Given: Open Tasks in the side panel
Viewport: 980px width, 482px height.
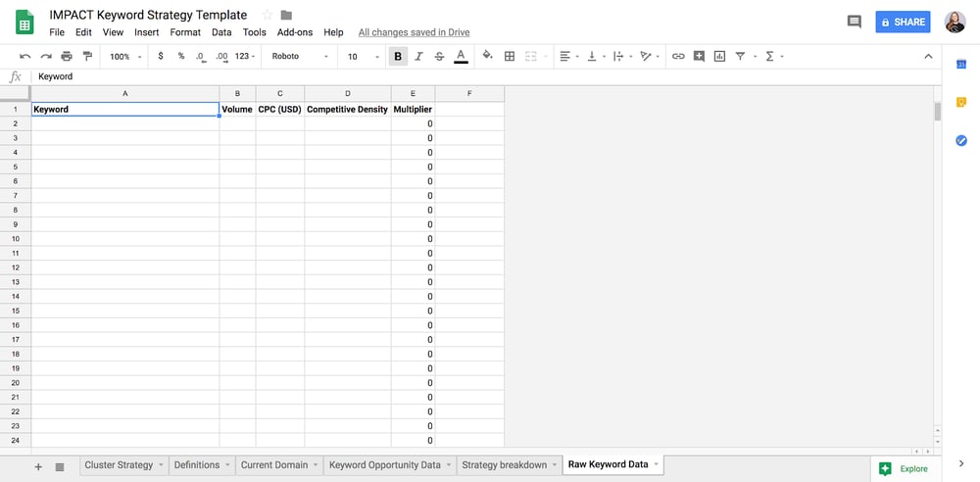Looking at the screenshot, I should [x=961, y=141].
